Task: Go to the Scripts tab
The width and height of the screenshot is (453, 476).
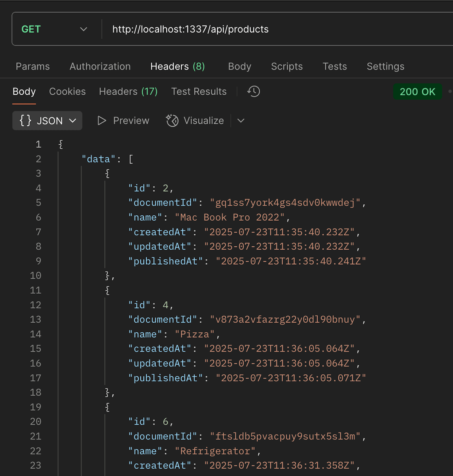Action: click(287, 66)
